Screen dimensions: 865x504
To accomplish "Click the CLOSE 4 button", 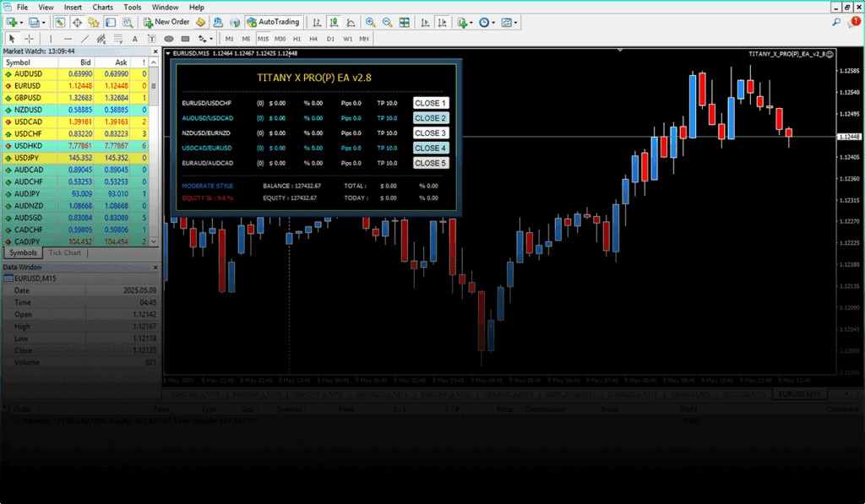I will [430, 148].
